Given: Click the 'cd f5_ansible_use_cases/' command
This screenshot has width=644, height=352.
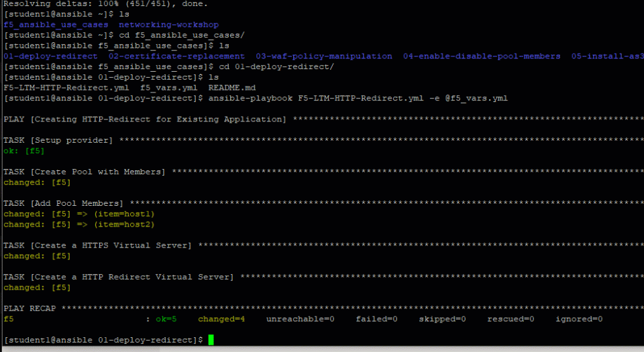Looking at the screenshot, I should [182, 36].
